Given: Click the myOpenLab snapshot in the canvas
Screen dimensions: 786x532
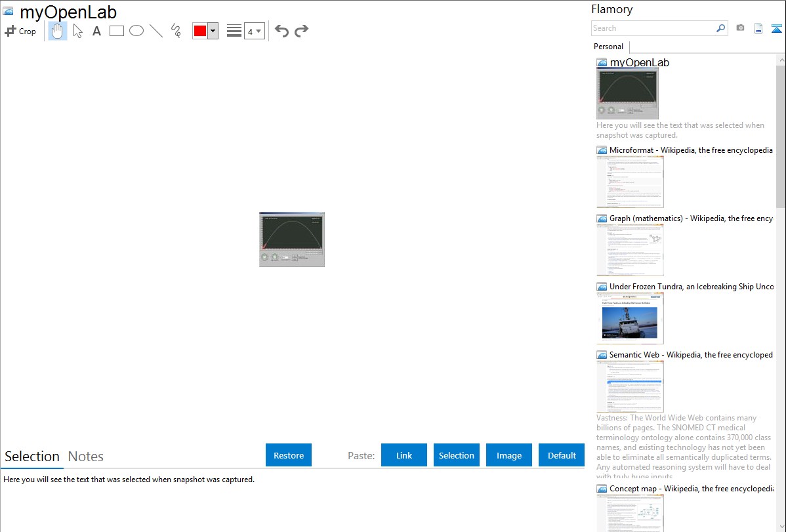Looking at the screenshot, I should click(292, 239).
